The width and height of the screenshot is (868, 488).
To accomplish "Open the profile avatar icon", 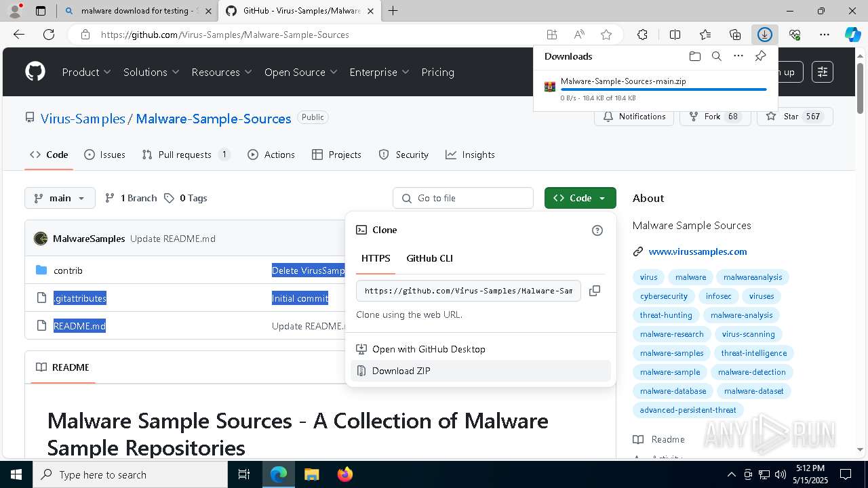I will pos(15,11).
